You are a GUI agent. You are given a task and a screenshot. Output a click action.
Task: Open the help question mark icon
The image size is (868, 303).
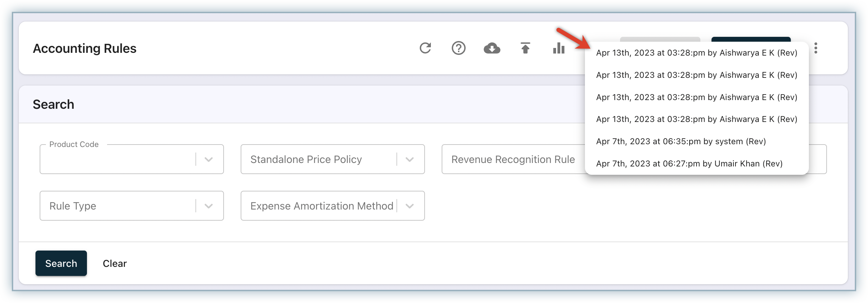[x=458, y=48]
